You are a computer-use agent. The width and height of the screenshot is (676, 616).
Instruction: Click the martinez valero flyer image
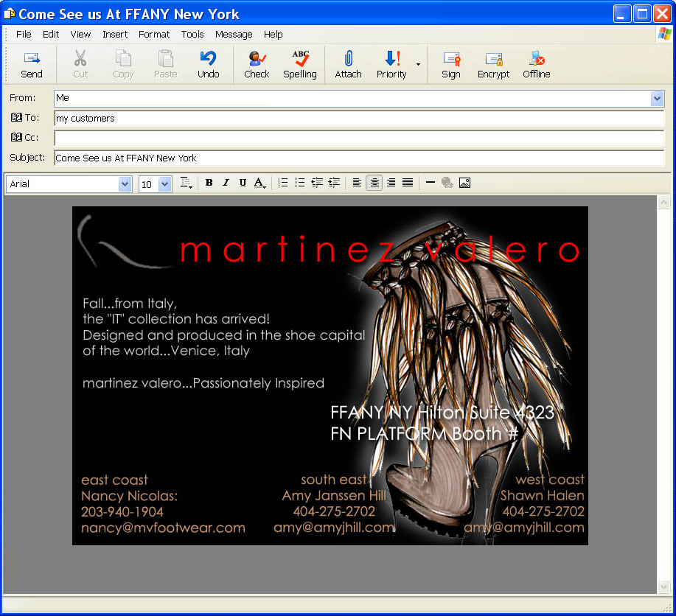(x=330, y=376)
